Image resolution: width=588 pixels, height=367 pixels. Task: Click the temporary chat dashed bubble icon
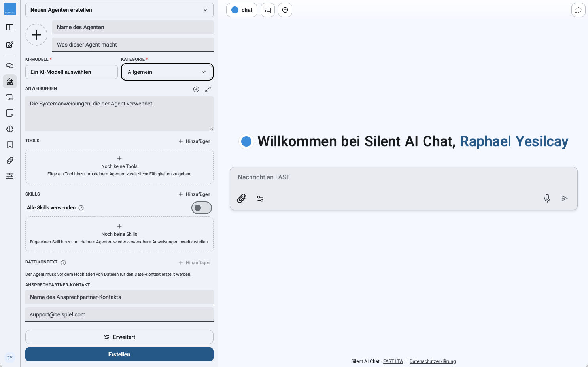point(579,10)
